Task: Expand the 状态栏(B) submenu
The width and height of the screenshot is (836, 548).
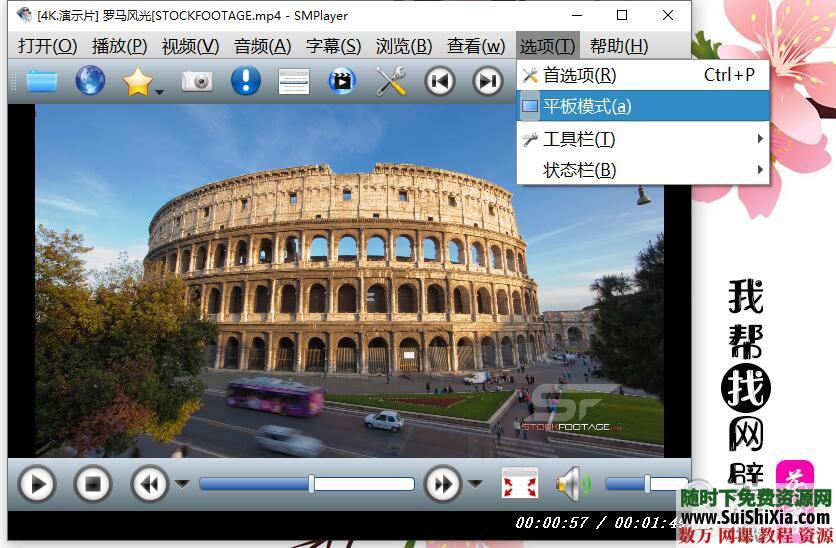Action: (642, 170)
